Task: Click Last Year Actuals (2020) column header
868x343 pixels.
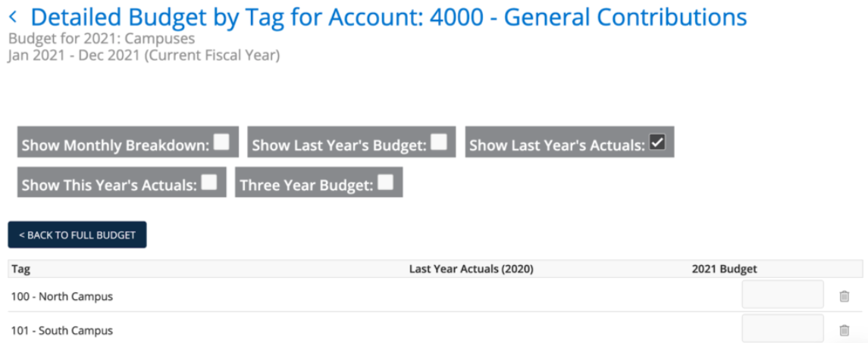Action: [471, 270]
